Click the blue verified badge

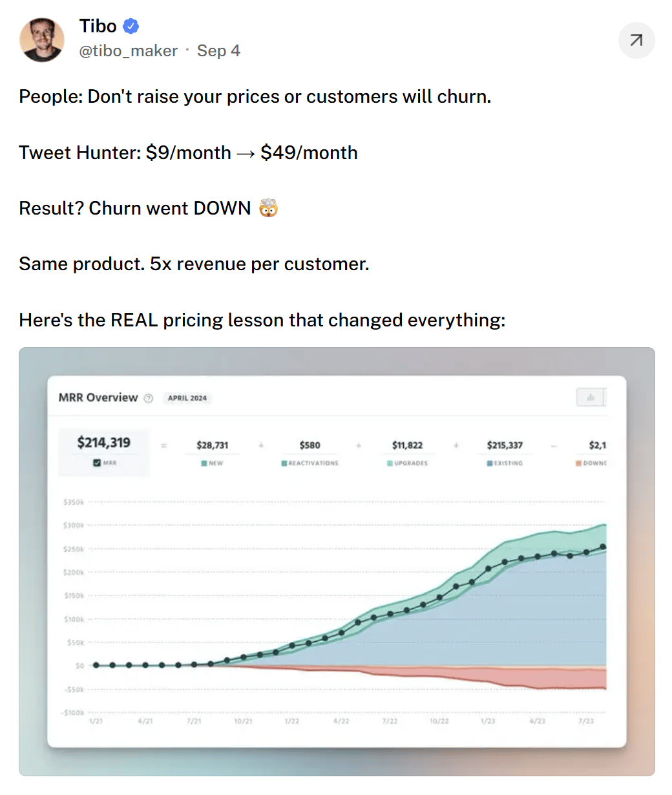pos(131,26)
